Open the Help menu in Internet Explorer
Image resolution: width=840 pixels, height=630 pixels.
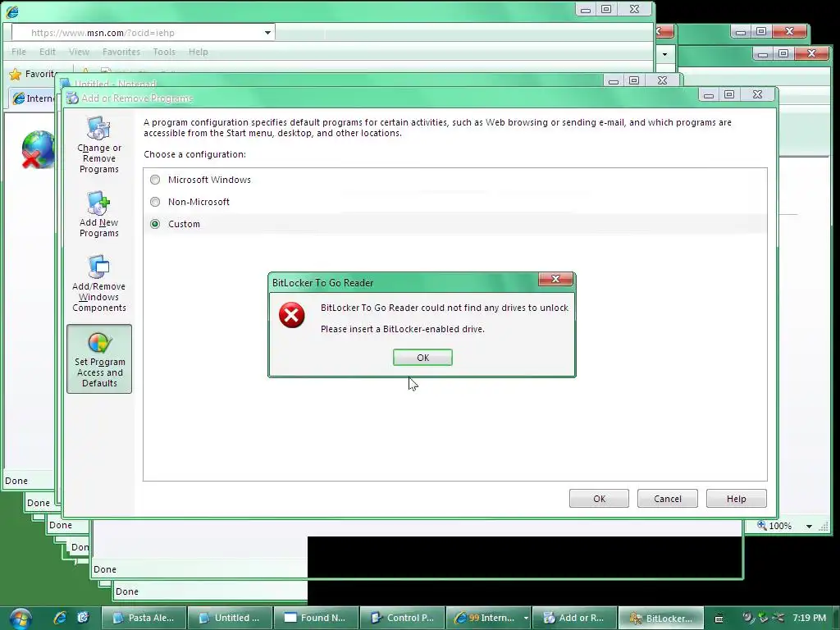pyautogui.click(x=199, y=52)
